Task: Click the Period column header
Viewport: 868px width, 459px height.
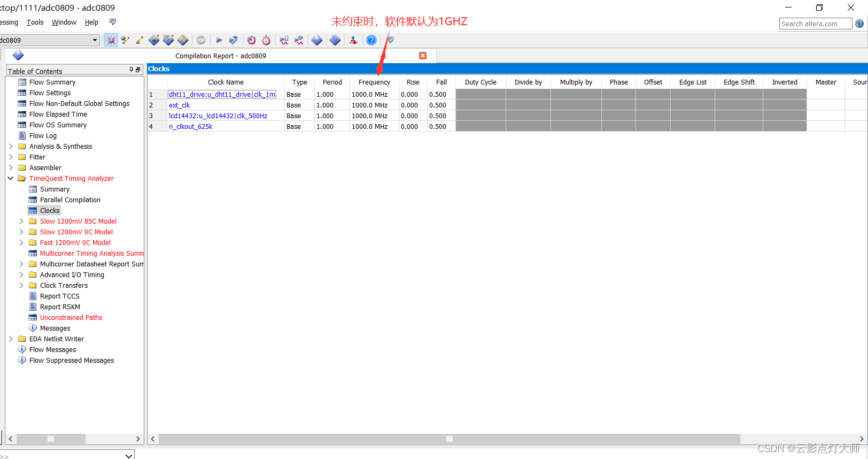Action: click(x=332, y=82)
